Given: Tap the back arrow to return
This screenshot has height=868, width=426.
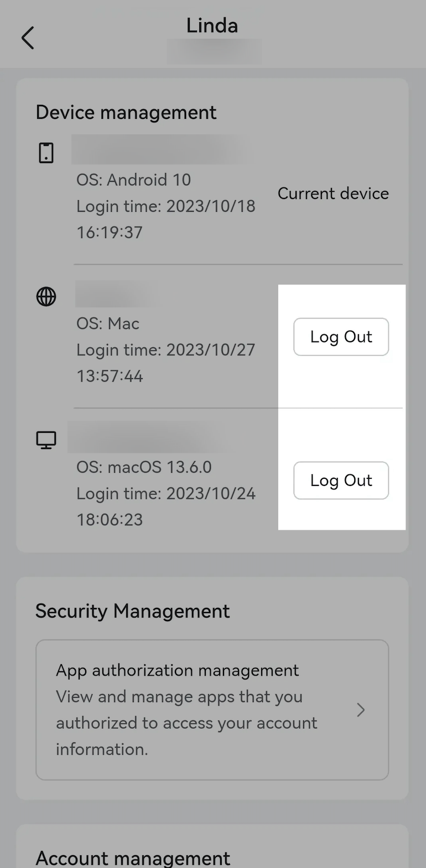Looking at the screenshot, I should (x=28, y=38).
